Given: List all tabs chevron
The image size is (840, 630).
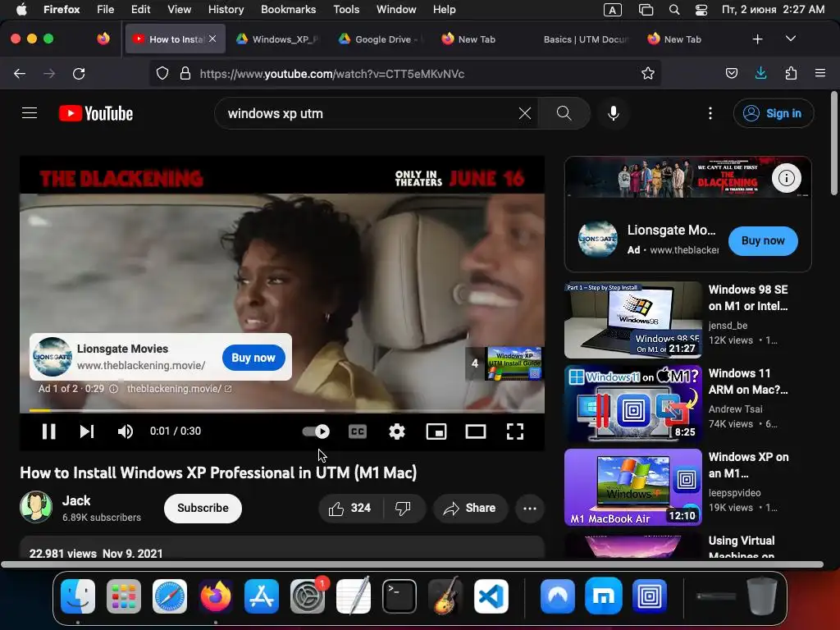Looking at the screenshot, I should coord(791,39).
